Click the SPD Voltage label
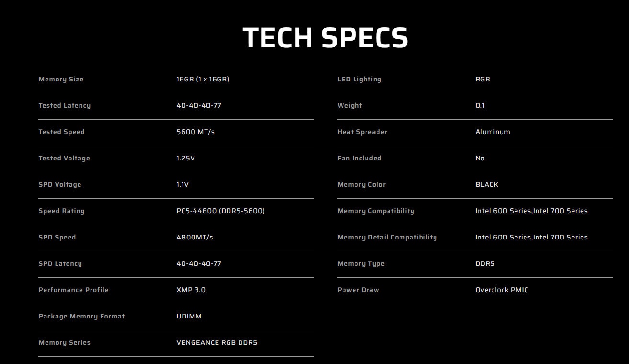Image resolution: width=629 pixels, height=364 pixels. point(60,184)
